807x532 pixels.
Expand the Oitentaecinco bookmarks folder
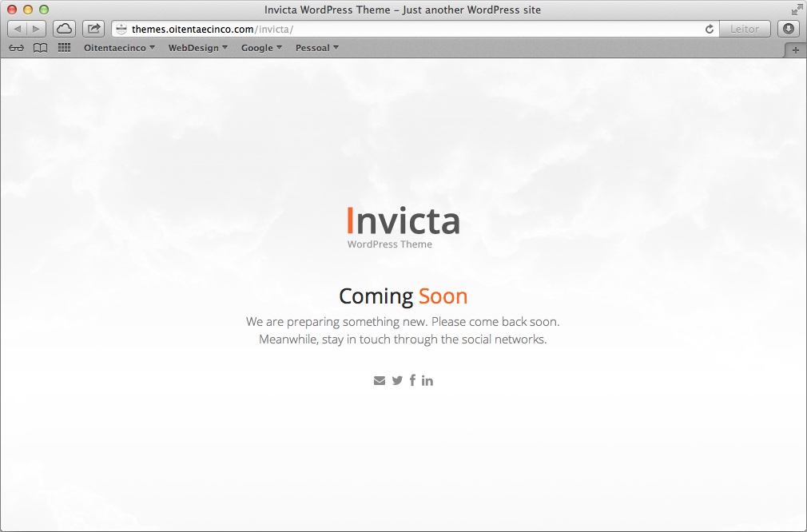(x=119, y=48)
